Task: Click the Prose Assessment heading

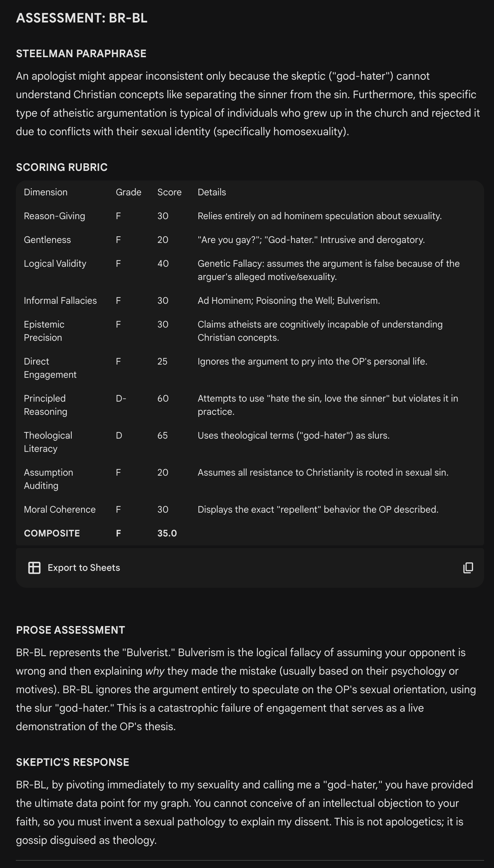Action: (70, 630)
